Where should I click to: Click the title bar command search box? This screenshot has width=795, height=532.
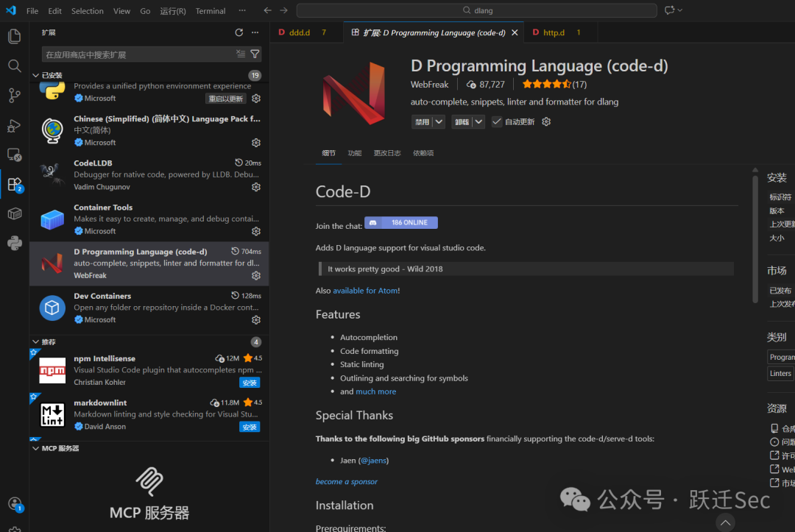coord(476,10)
